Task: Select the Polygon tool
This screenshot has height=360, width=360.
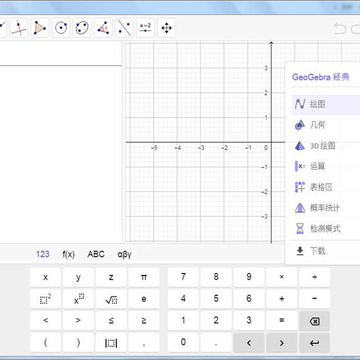Action: click(x=40, y=28)
